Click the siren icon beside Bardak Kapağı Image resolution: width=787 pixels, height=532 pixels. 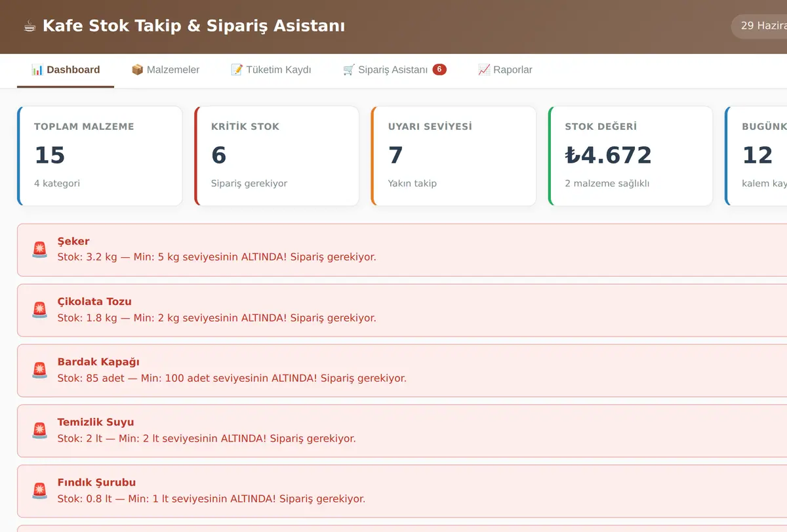point(40,370)
